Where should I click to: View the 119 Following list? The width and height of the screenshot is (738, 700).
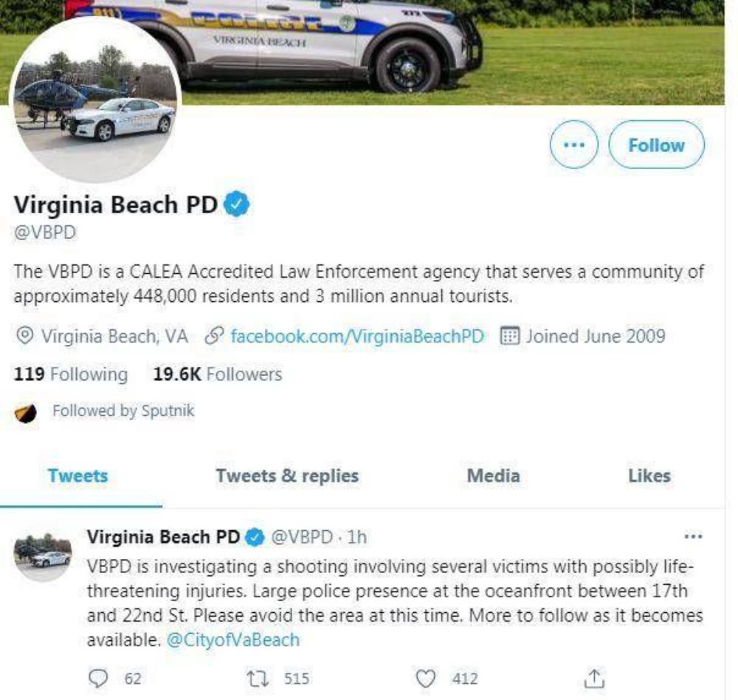point(71,374)
